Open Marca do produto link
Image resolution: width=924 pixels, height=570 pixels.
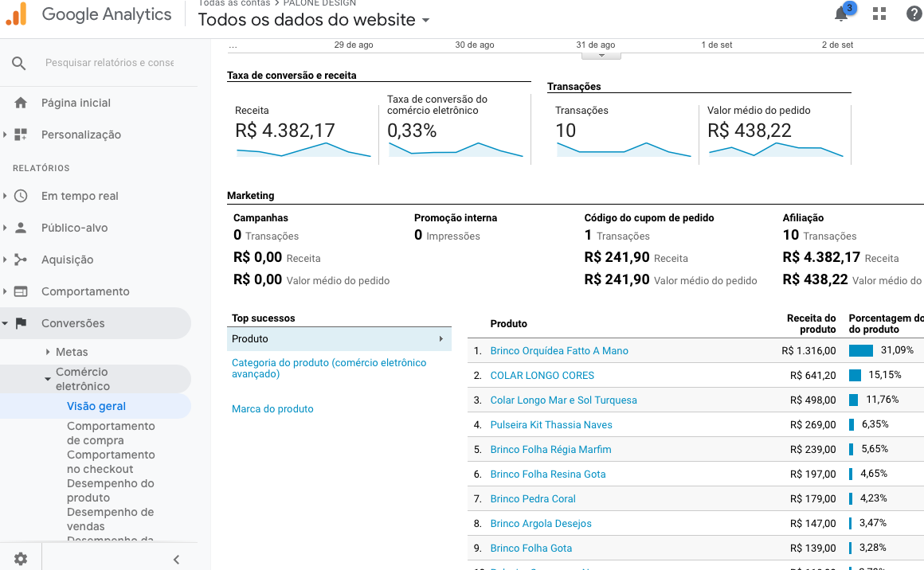tap(272, 409)
